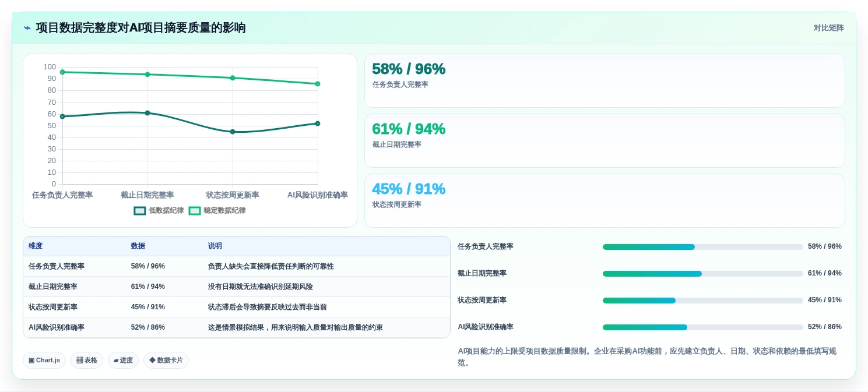
Task: Select the AI风险识别准确率 table row label
Action: click(x=57, y=327)
